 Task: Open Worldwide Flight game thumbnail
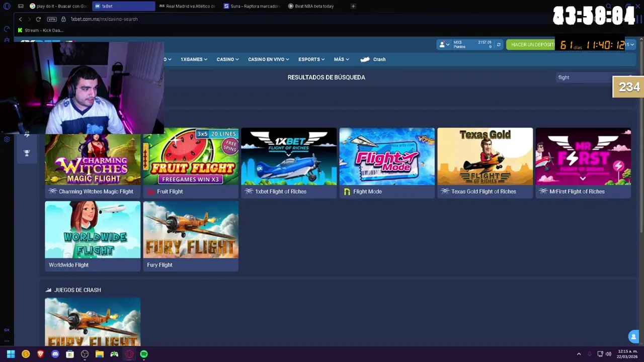pyautogui.click(x=93, y=230)
